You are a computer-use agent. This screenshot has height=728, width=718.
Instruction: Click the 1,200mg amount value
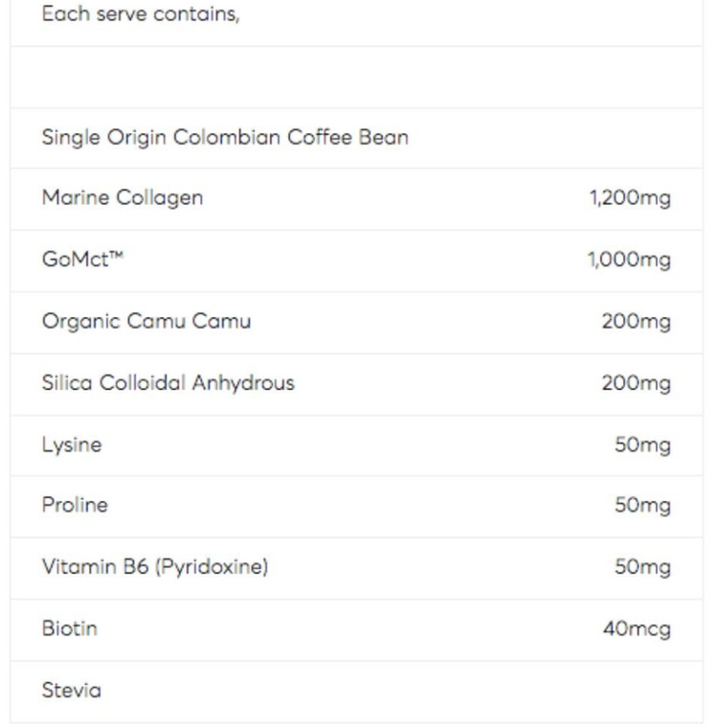click(x=629, y=199)
